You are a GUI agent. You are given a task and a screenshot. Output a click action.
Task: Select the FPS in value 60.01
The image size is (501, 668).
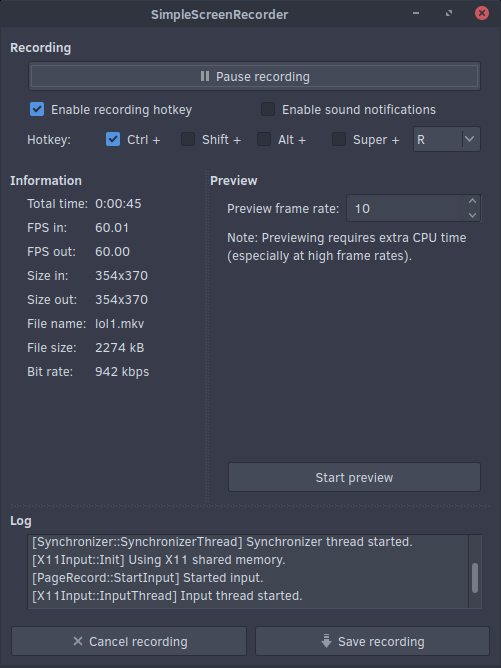pos(112,227)
